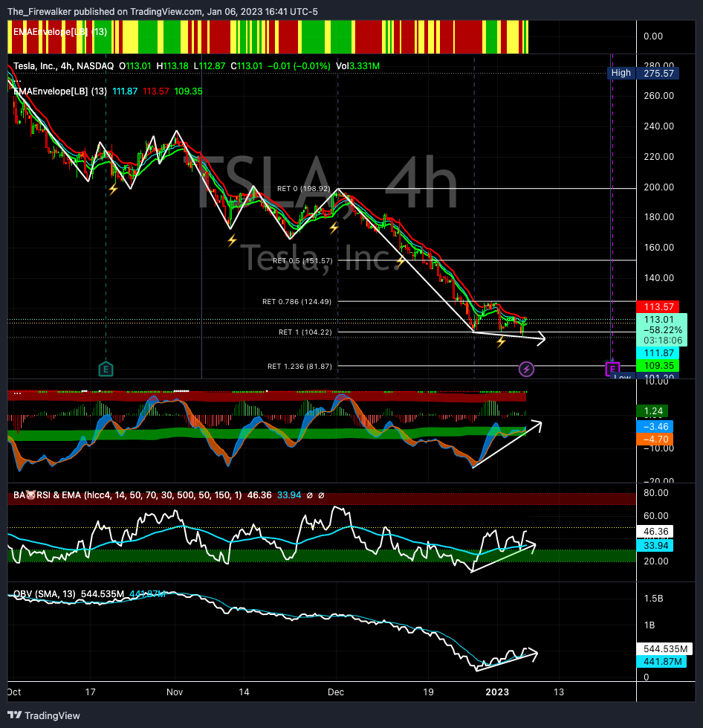Click EMAEnvelope[LB] (13) legend in price pane

pos(60,91)
